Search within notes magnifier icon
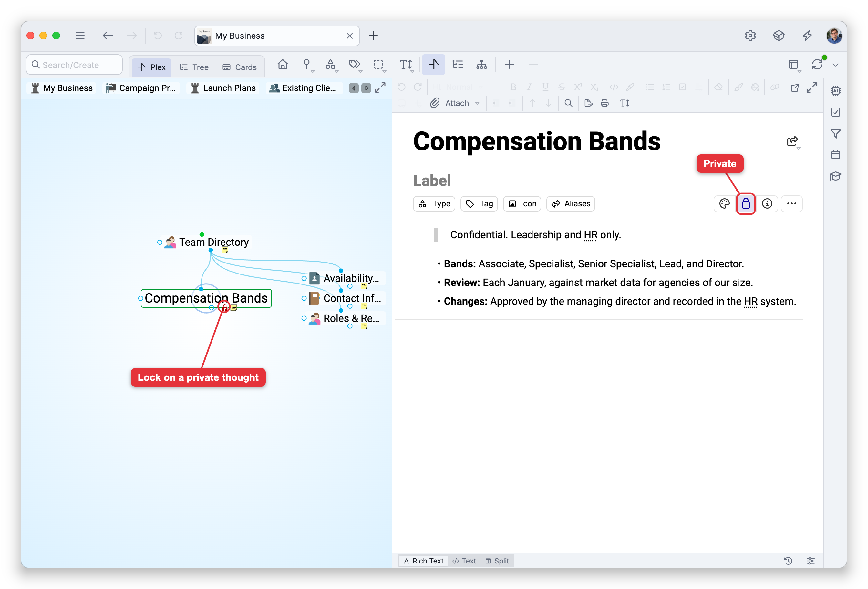The width and height of the screenshot is (868, 589). [568, 103]
